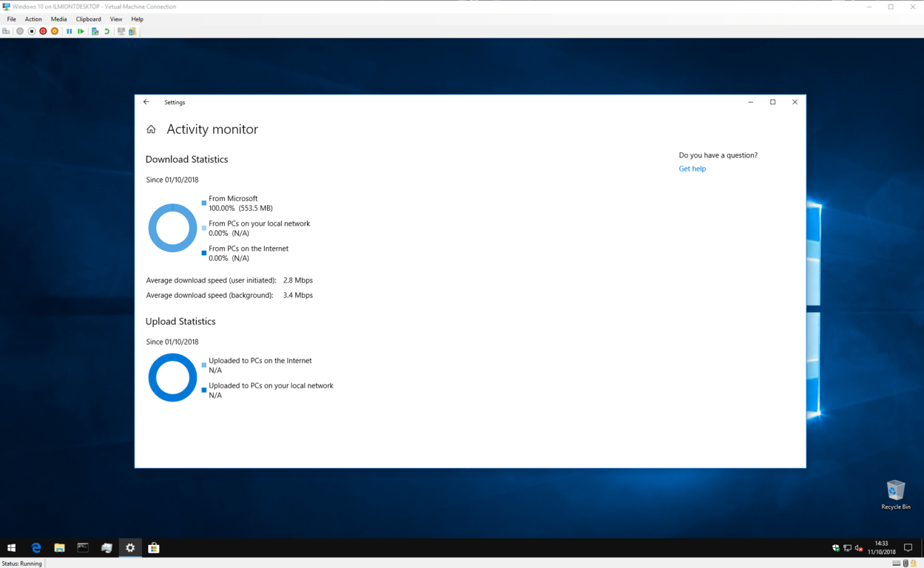The width and height of the screenshot is (924, 568).
Task: Open the Clipboard menu
Action: [88, 19]
